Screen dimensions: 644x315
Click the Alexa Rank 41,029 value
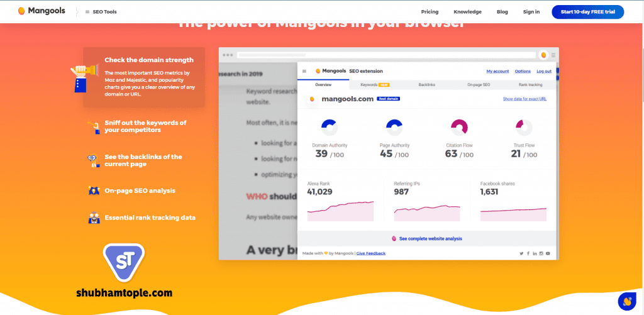point(320,192)
